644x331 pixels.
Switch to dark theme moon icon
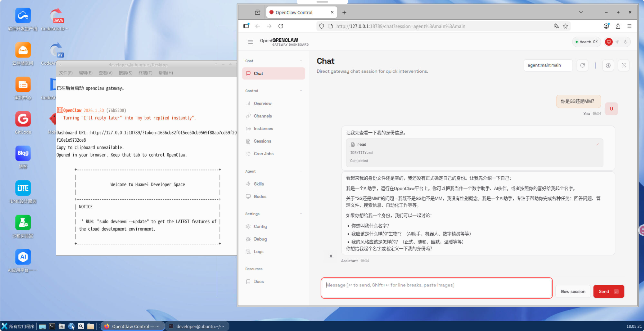click(625, 42)
